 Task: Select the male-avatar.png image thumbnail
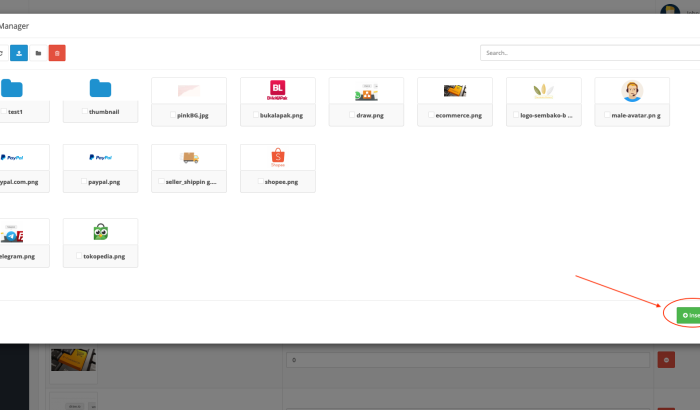632,91
